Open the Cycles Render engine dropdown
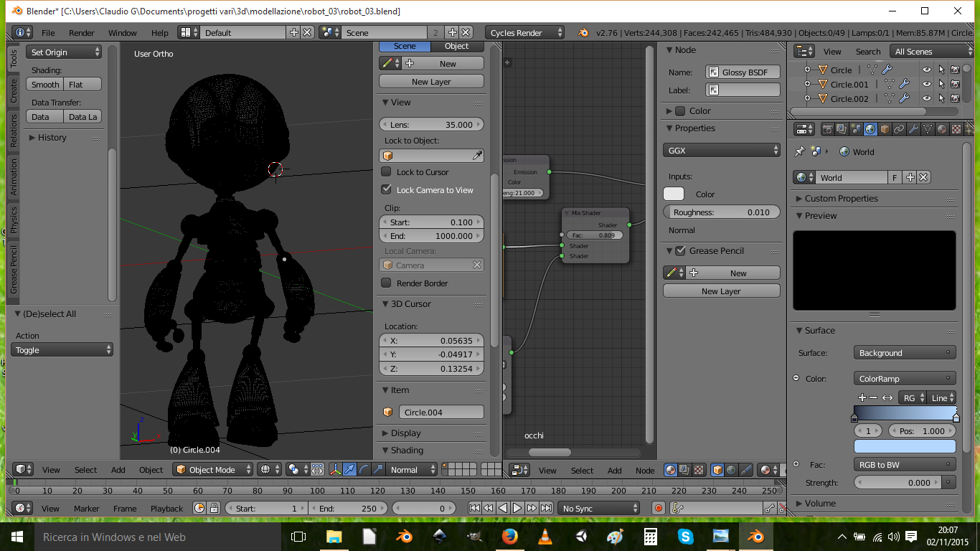 coord(526,33)
